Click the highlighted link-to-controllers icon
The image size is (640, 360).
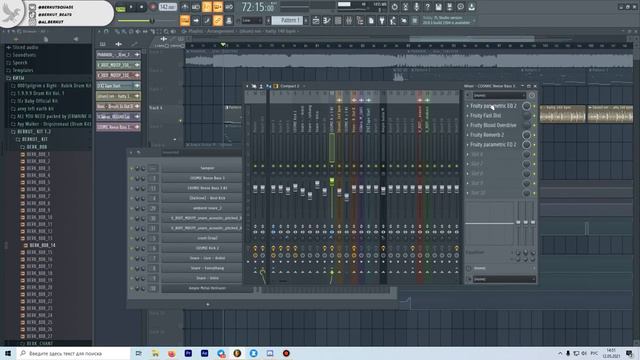[x=218, y=20]
